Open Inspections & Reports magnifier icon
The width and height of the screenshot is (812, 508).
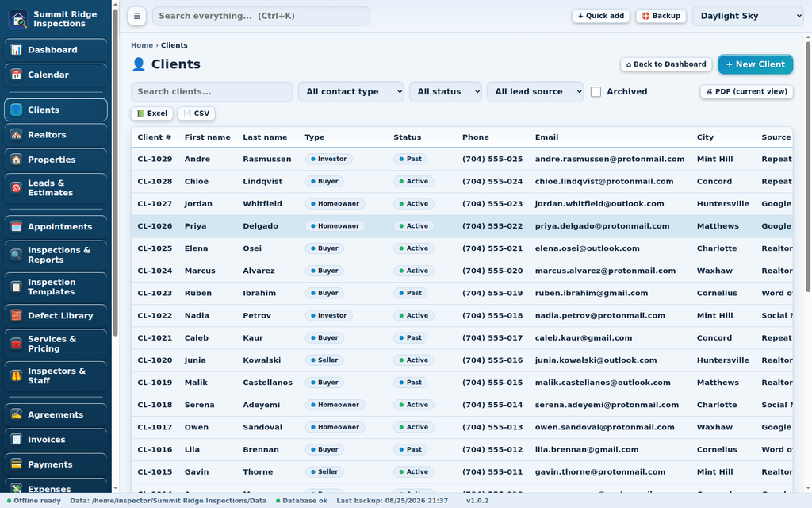click(17, 255)
